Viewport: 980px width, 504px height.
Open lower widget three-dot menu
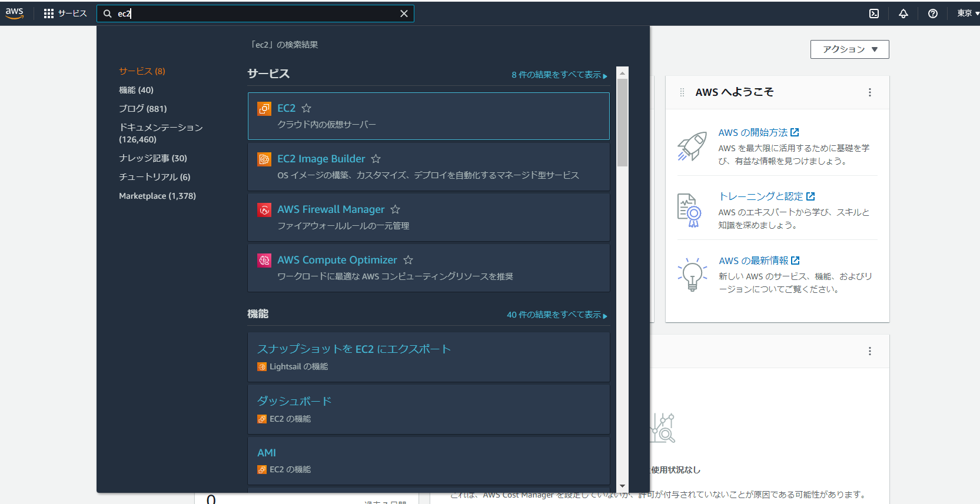tap(869, 351)
